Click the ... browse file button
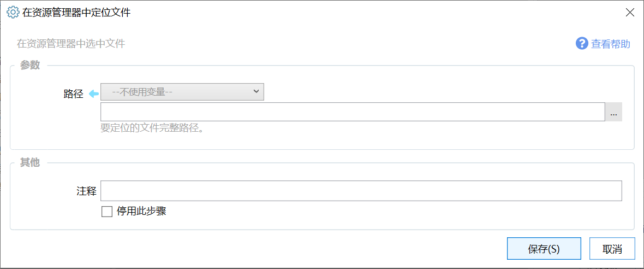 coord(613,112)
